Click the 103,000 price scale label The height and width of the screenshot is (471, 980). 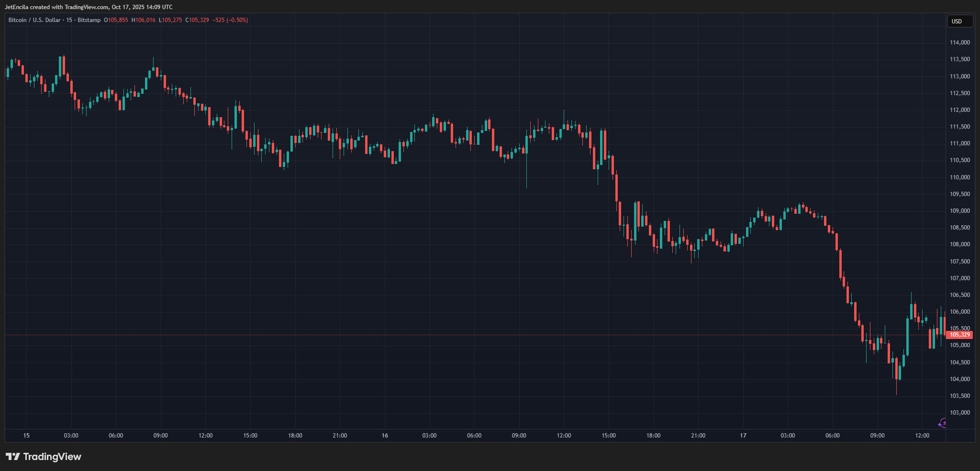pos(959,413)
